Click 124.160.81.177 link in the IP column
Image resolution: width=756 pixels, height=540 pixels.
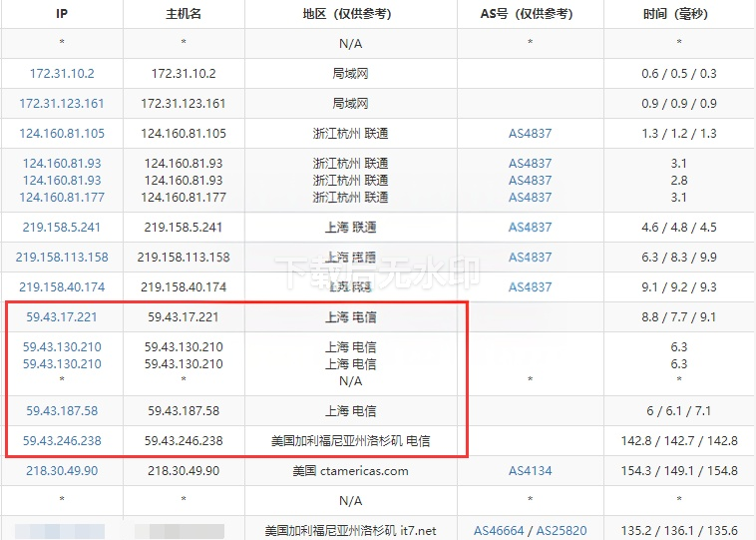click(62, 197)
